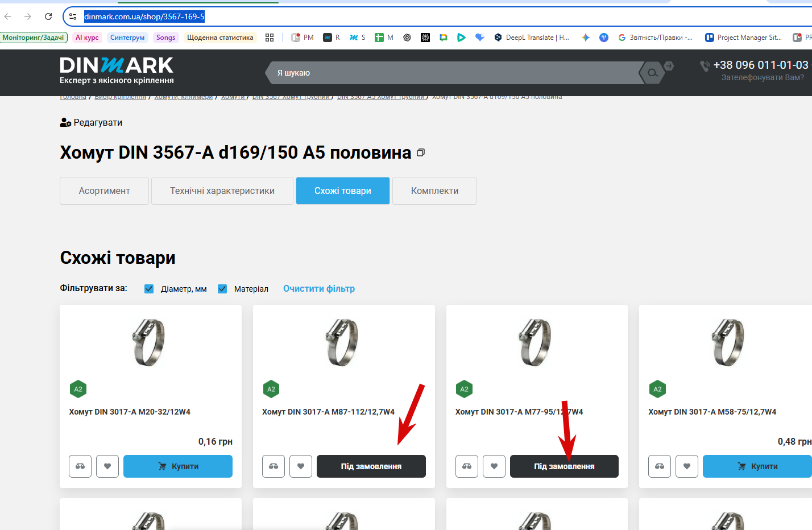Click Очистити фільтр link

(319, 288)
